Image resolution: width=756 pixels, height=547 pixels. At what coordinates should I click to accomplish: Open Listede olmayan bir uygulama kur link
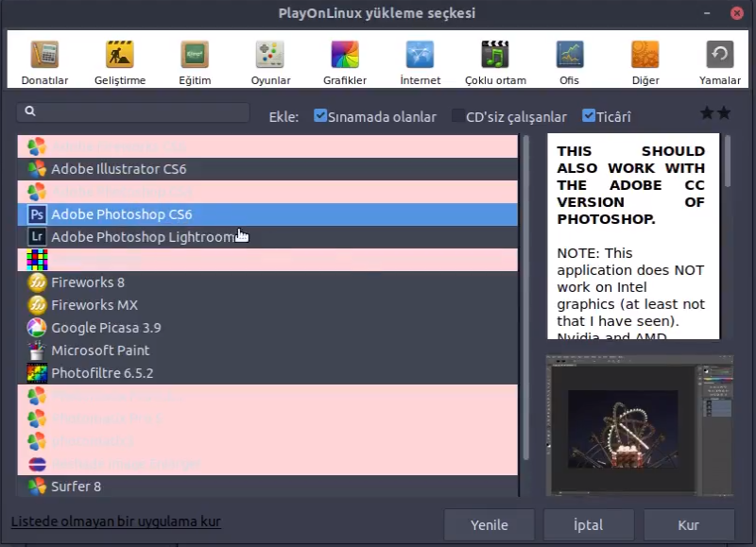click(x=116, y=521)
